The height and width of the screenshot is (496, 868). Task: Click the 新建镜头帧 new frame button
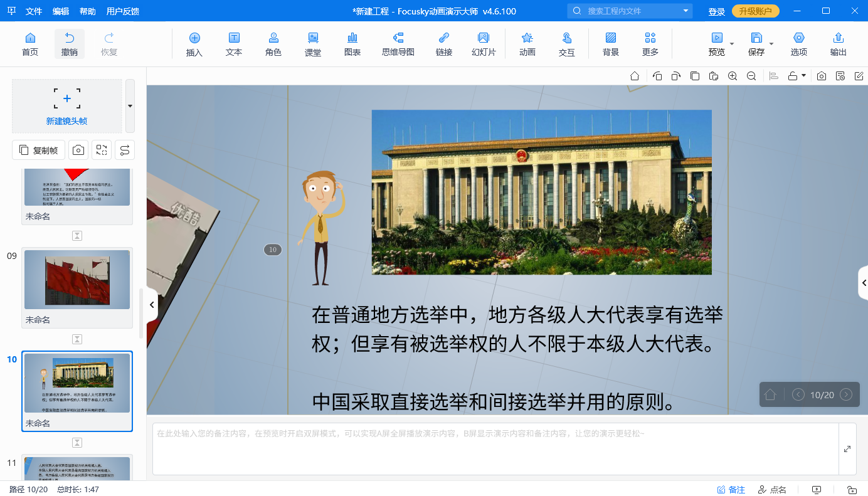click(66, 106)
